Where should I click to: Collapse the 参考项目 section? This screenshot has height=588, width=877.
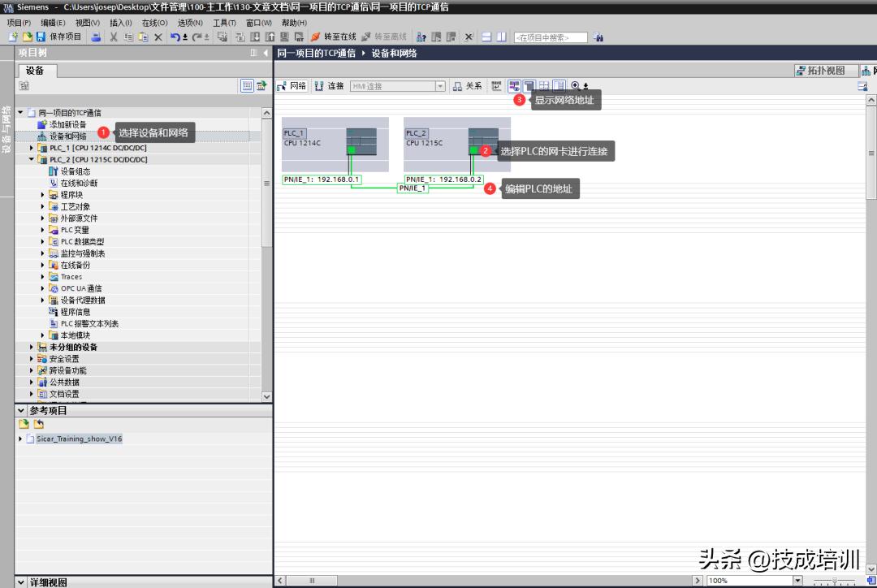[x=21, y=410]
